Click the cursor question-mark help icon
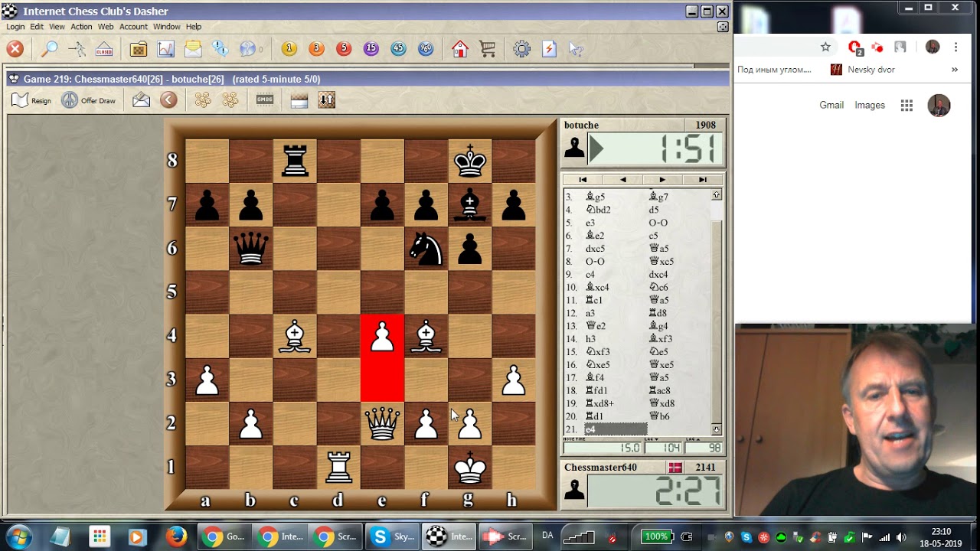The image size is (980, 551). (577, 49)
